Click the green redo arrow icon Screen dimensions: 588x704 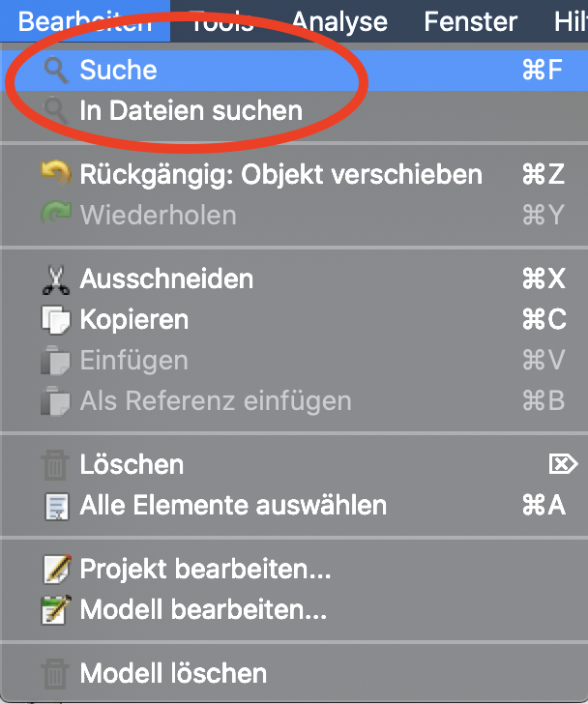(56, 213)
